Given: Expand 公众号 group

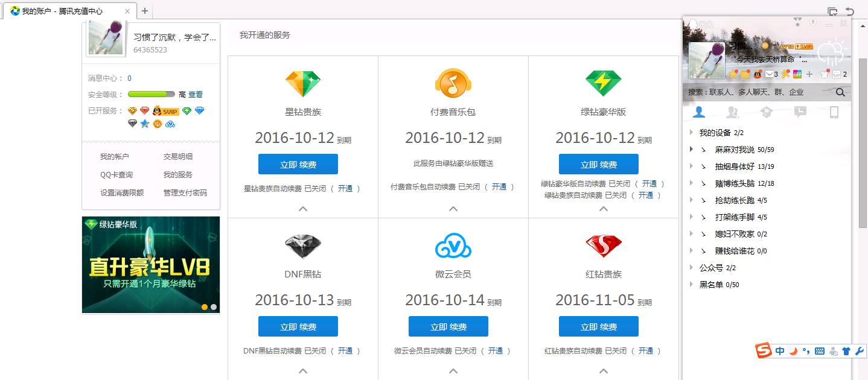Looking at the screenshot, I should (692, 268).
